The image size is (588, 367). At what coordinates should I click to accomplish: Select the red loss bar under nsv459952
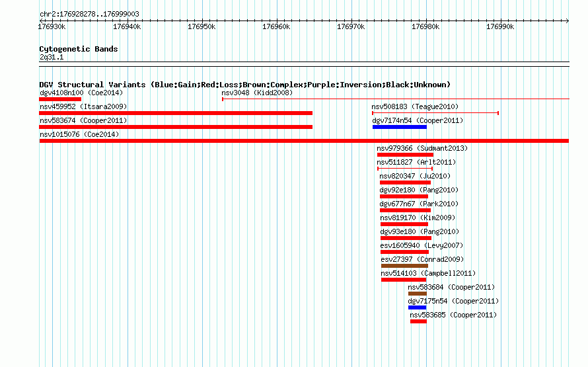coord(176,113)
